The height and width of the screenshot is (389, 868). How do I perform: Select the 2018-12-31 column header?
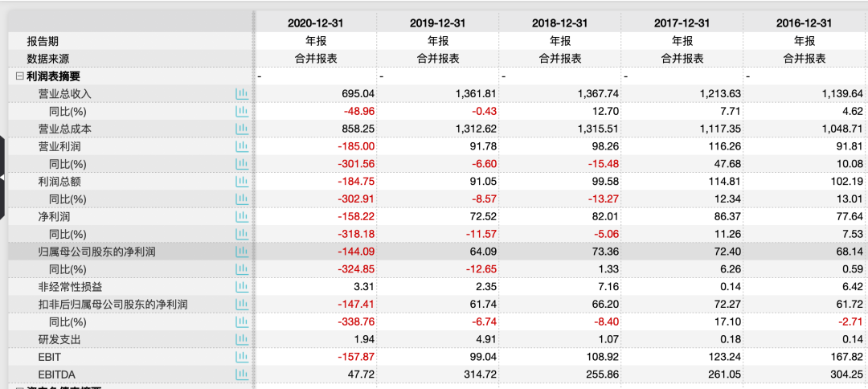click(559, 23)
